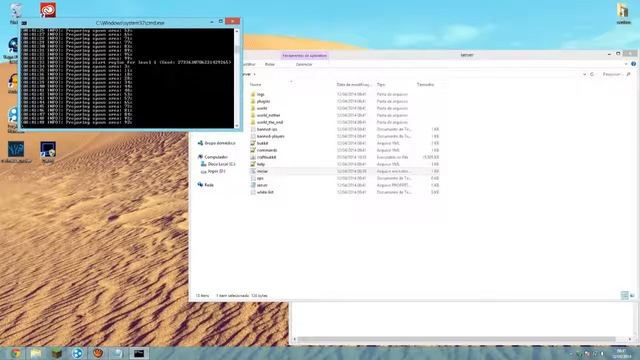Open the Gerenciar ribbon tab
640x360 pixels.
coord(304,64)
